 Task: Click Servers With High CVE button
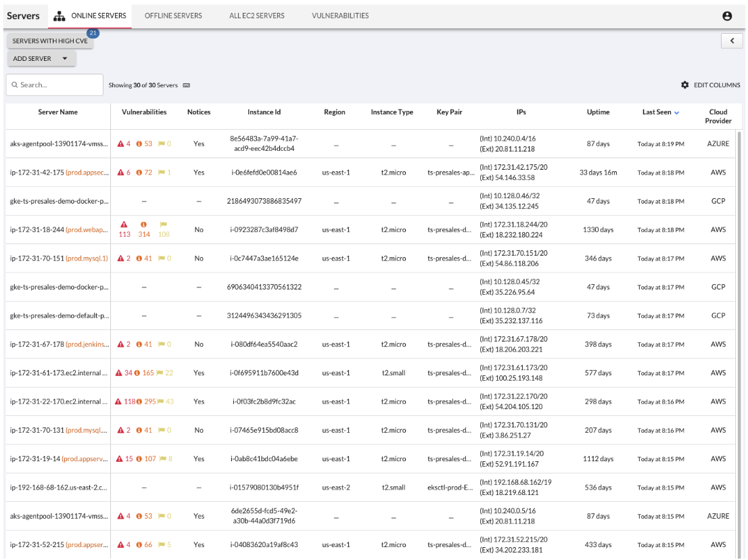click(50, 41)
